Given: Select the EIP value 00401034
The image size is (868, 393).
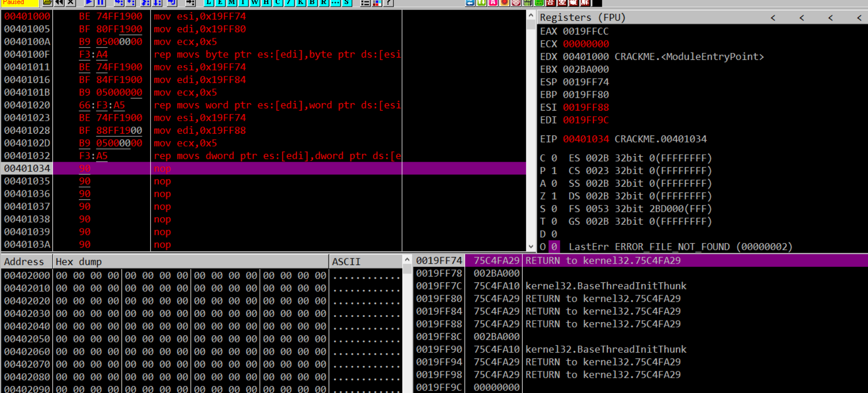Looking at the screenshot, I should 586,139.
